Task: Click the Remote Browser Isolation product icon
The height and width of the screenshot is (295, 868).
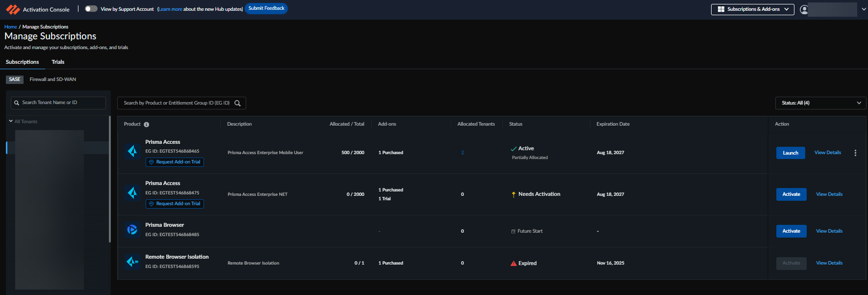Action: point(132,262)
